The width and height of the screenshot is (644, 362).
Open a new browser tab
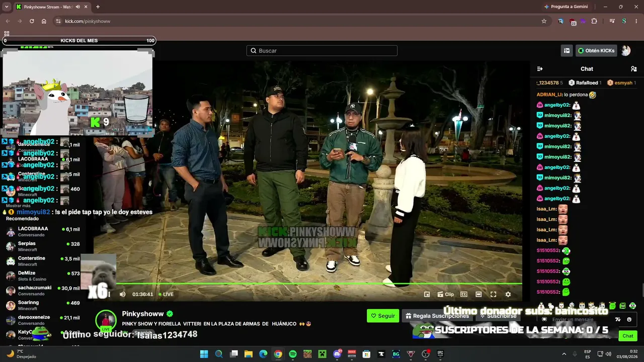98,7
